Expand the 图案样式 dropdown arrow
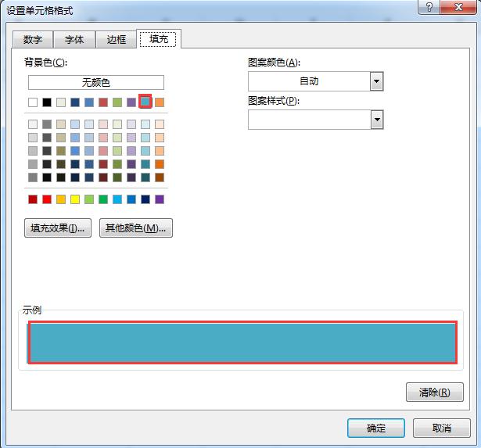 click(377, 120)
